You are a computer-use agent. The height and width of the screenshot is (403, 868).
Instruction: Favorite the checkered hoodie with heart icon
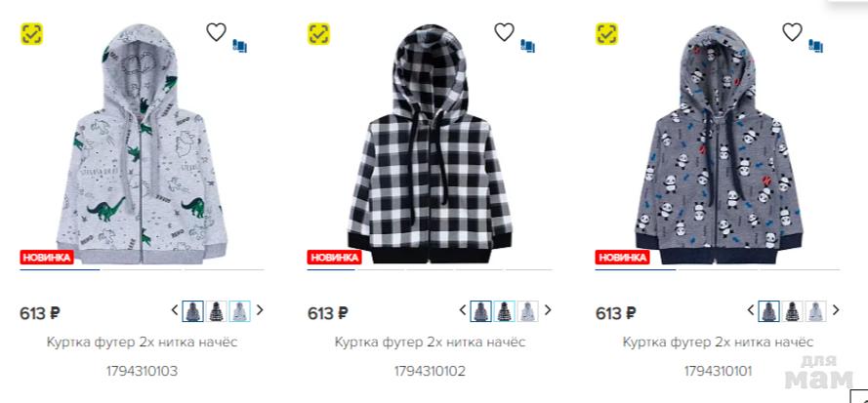[505, 32]
